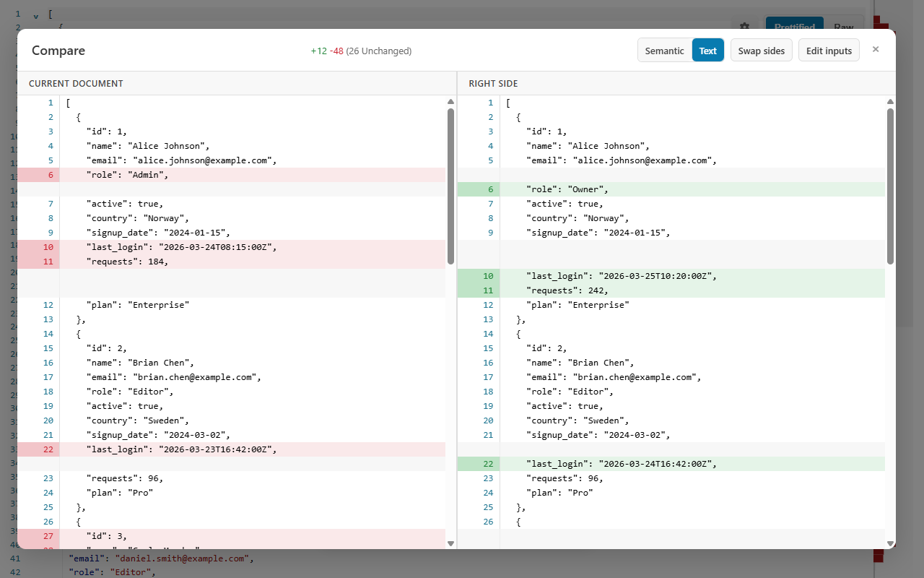Click signup_date 2024-01-15 in right pane
The width and height of the screenshot is (924, 578).
pos(598,233)
